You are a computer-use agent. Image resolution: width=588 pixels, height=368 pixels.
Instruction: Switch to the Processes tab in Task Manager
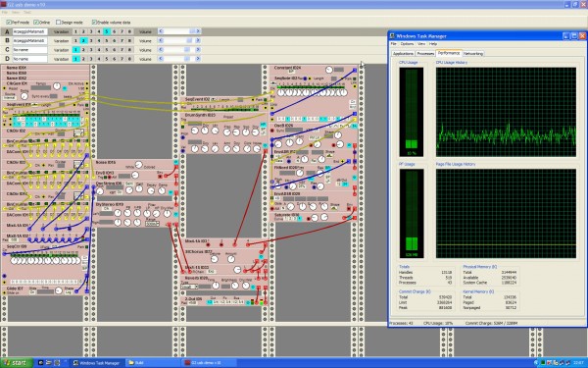[425, 54]
